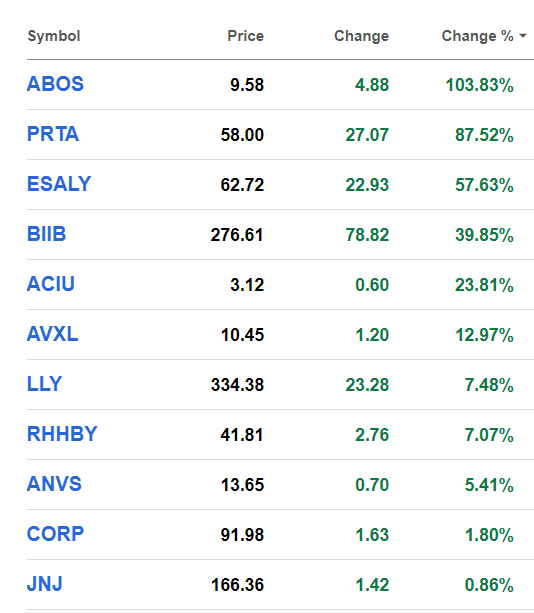Open the PRTA ticker link

tap(53, 134)
